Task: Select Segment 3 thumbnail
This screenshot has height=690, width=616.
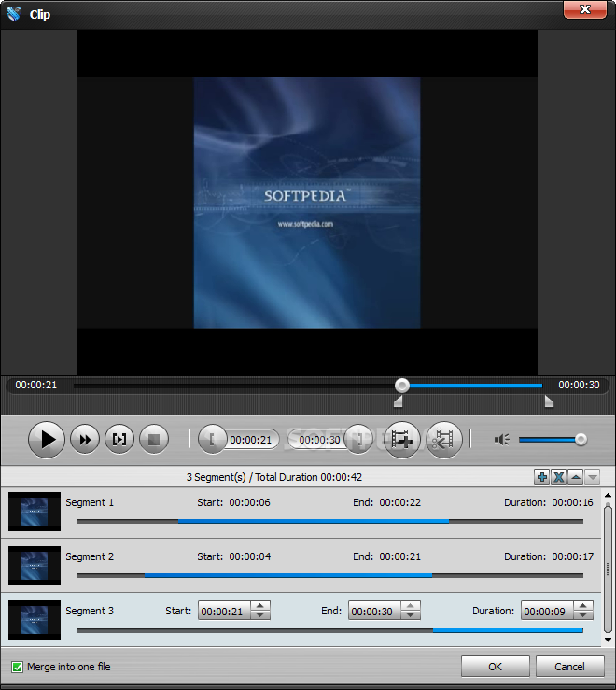Action: pos(35,620)
